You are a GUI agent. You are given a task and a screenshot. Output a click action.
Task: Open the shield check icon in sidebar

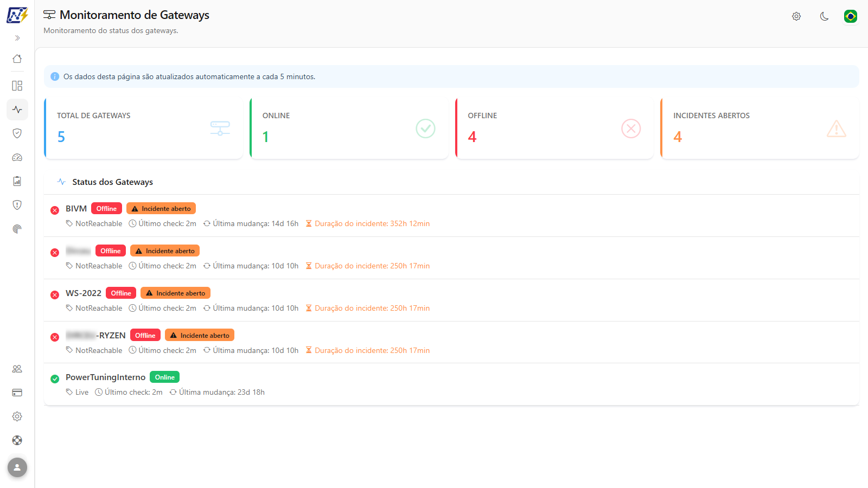pos(17,133)
